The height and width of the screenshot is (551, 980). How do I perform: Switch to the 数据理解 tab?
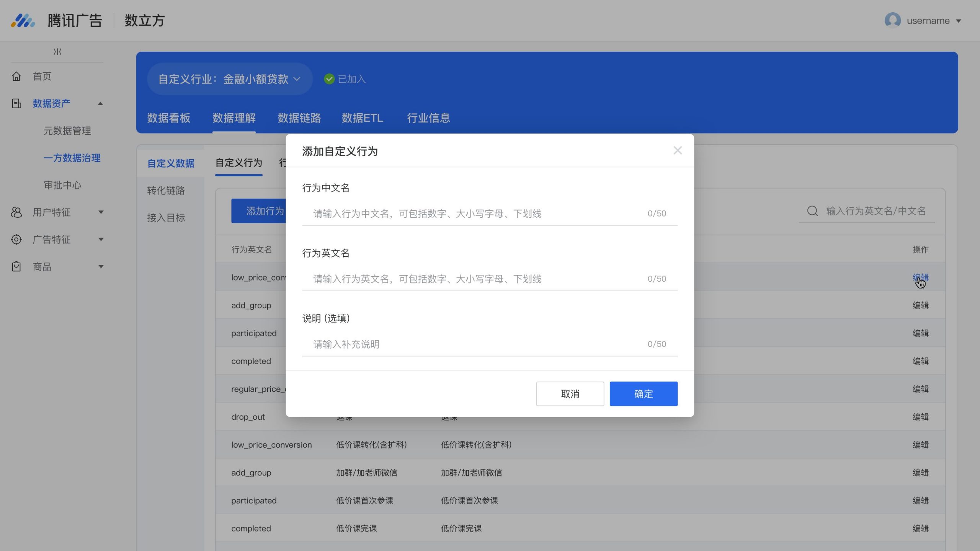(234, 118)
